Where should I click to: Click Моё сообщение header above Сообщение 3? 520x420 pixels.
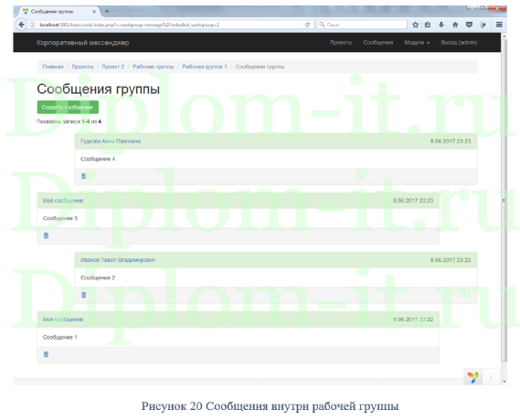(x=63, y=200)
